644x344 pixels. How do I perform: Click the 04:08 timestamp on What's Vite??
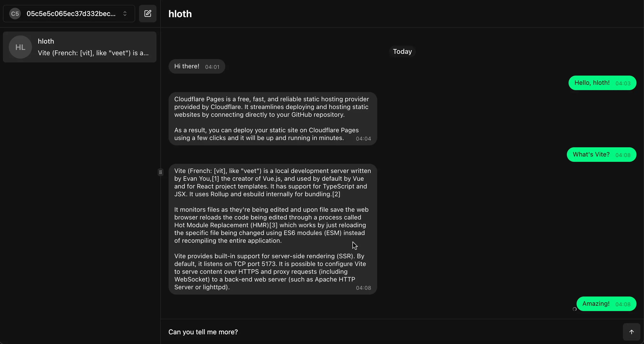tap(623, 155)
